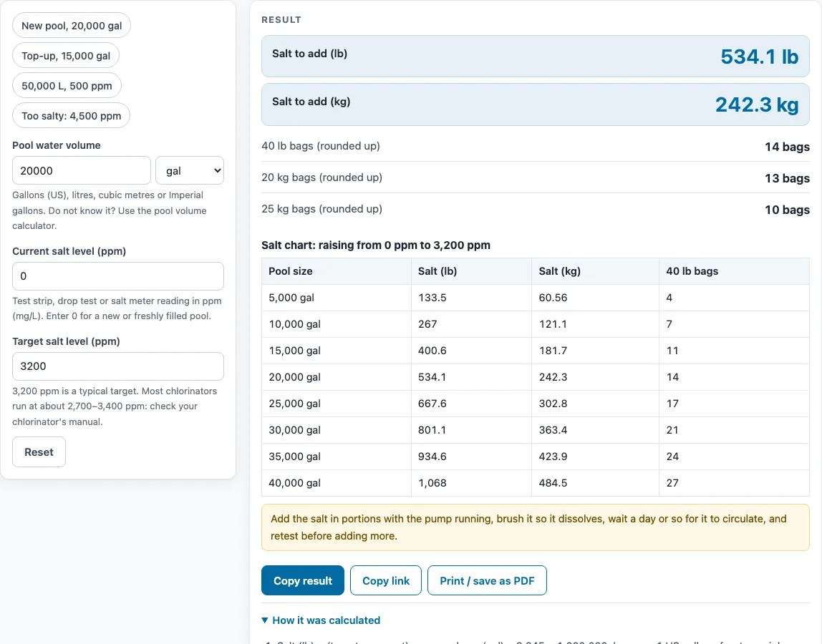Select the '5,000 gal' row label

pyautogui.click(x=291, y=298)
